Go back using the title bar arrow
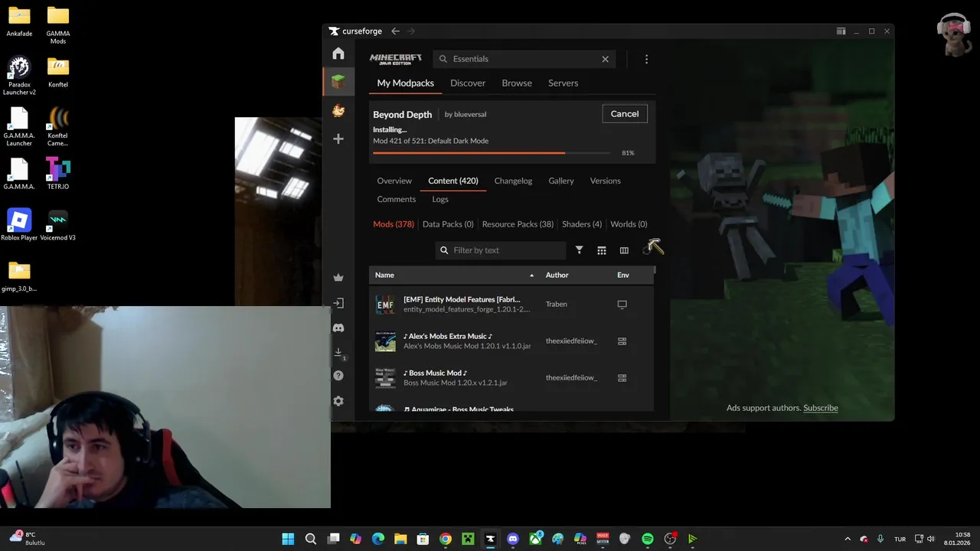 (x=395, y=31)
